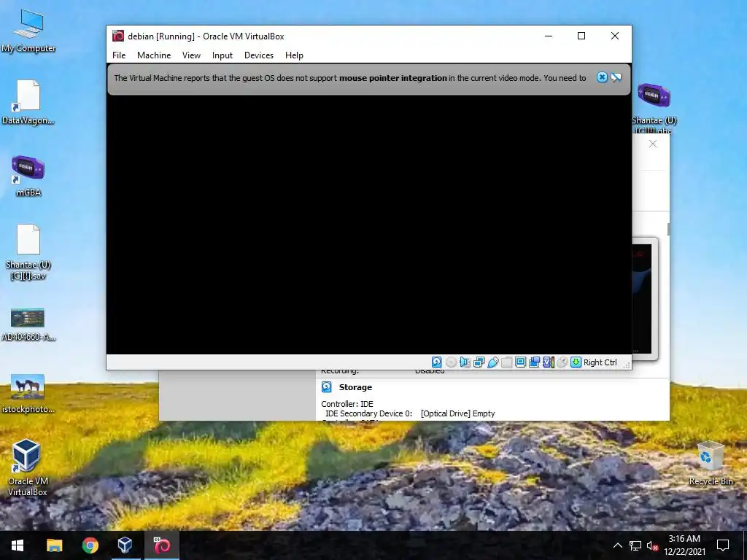Click the muted volume icon in system tray
Viewport: 747px width, 560px height.
pos(652,545)
